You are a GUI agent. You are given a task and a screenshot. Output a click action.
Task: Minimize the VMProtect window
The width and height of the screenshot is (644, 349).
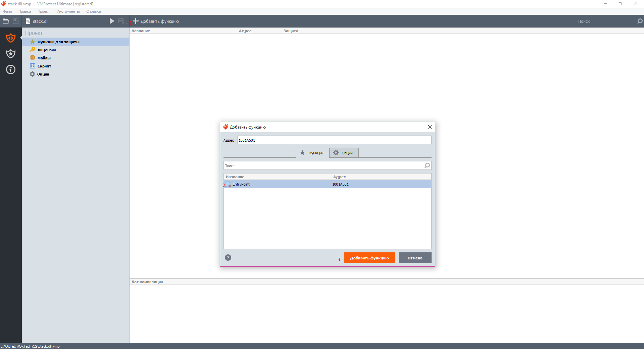605,4
